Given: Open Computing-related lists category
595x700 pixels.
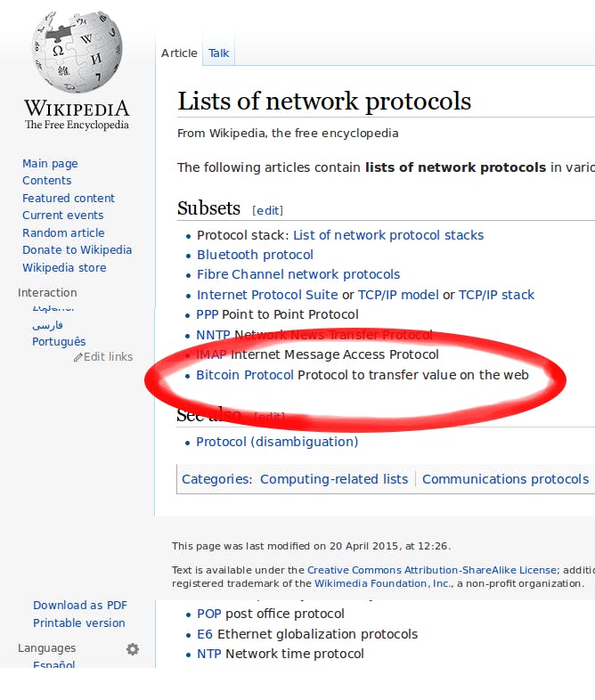Looking at the screenshot, I should (334, 479).
